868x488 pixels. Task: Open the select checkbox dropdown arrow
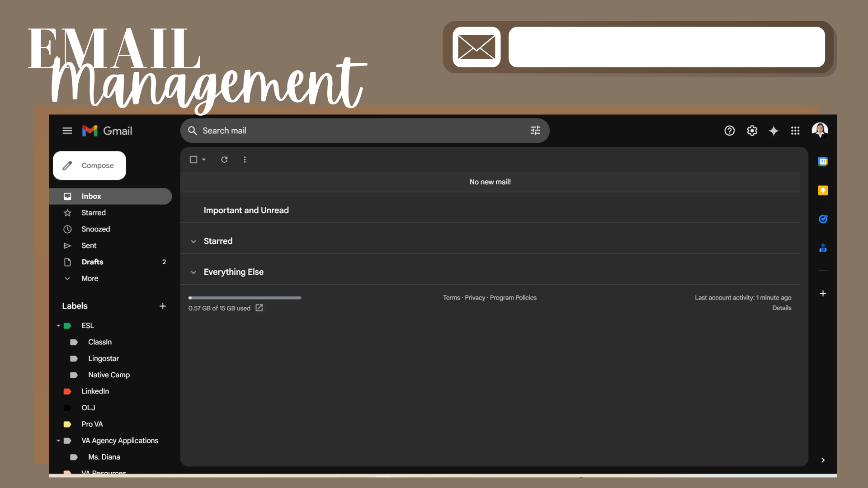click(x=204, y=160)
